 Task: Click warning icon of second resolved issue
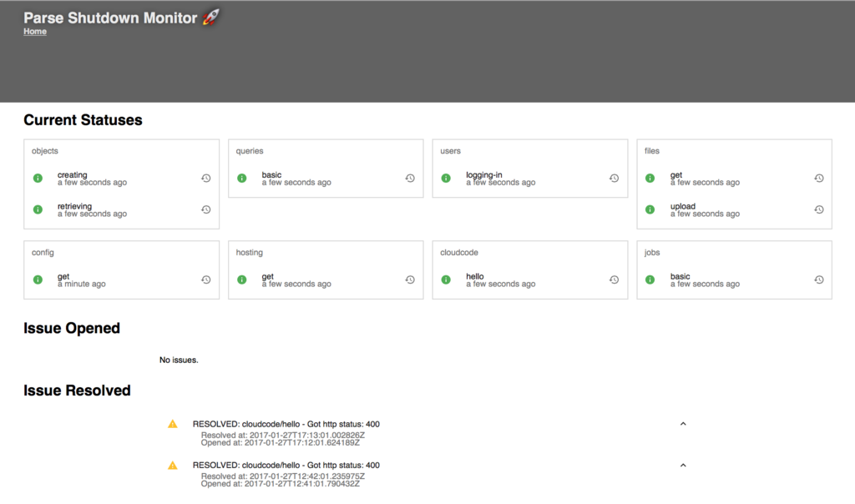tap(172, 466)
